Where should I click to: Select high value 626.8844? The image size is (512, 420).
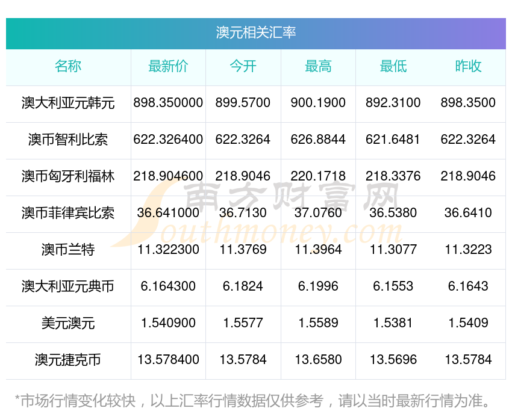pyautogui.click(x=318, y=140)
